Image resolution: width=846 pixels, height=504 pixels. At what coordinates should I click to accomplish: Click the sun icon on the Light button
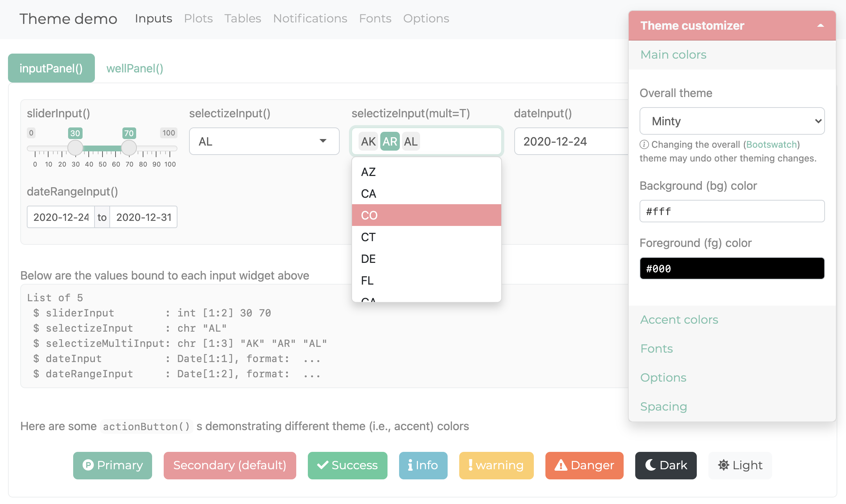(x=723, y=465)
